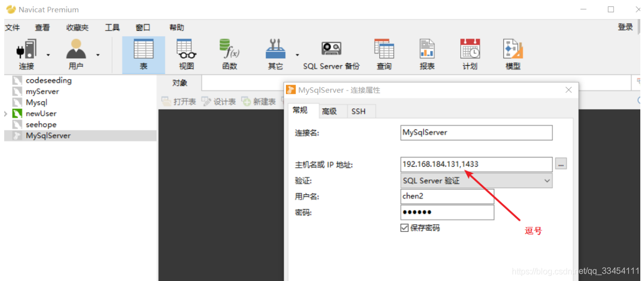Expand the newUser connection node
This screenshot has height=281, width=644.
6,114
